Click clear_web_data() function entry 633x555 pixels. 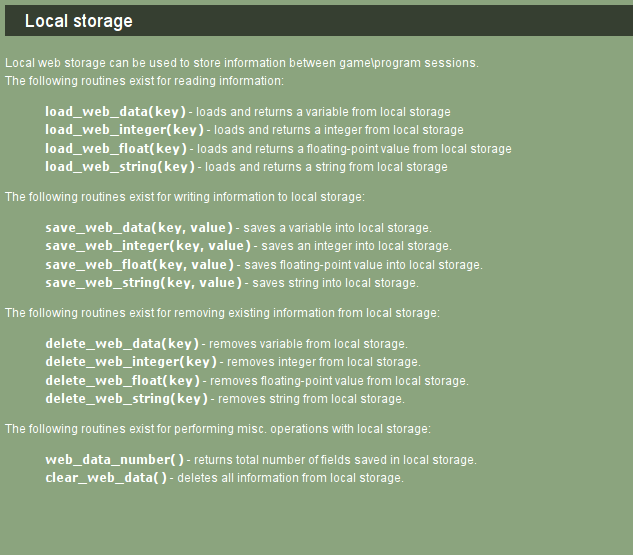click(x=106, y=478)
